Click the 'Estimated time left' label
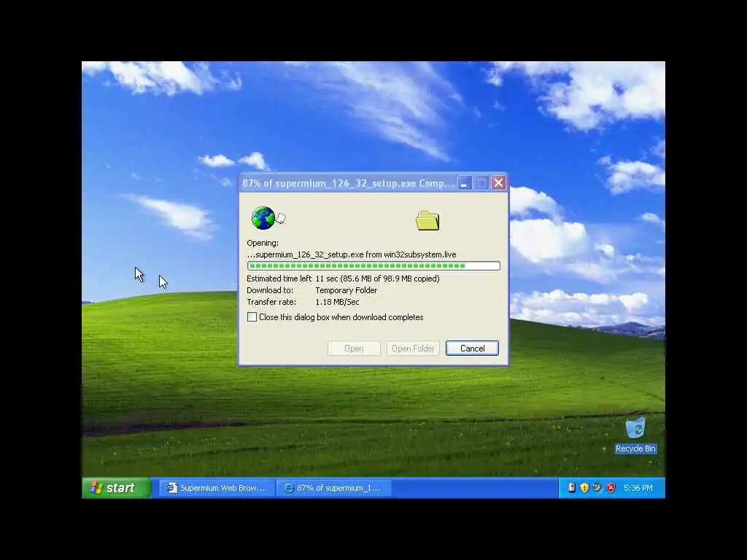The height and width of the screenshot is (560, 747). click(x=279, y=279)
